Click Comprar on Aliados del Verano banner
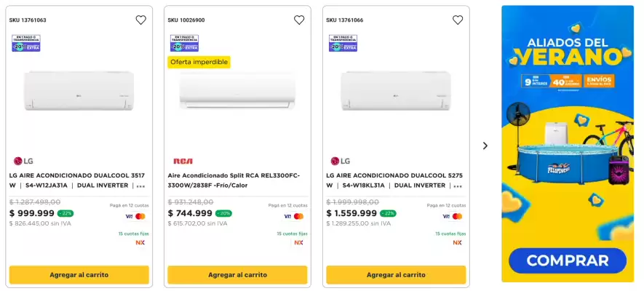 [567, 260]
